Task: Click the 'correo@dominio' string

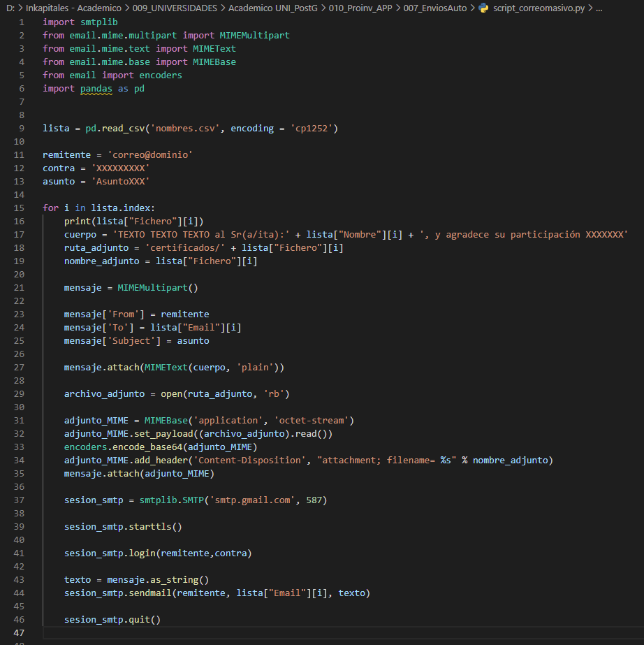Action: pyautogui.click(x=150, y=154)
